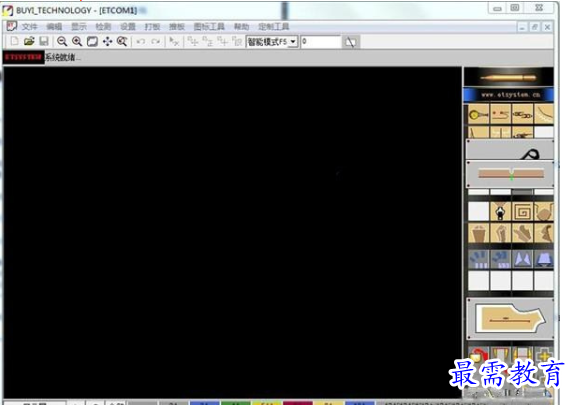
Task: Select the square spiral tool icon
Action: [x=522, y=211]
